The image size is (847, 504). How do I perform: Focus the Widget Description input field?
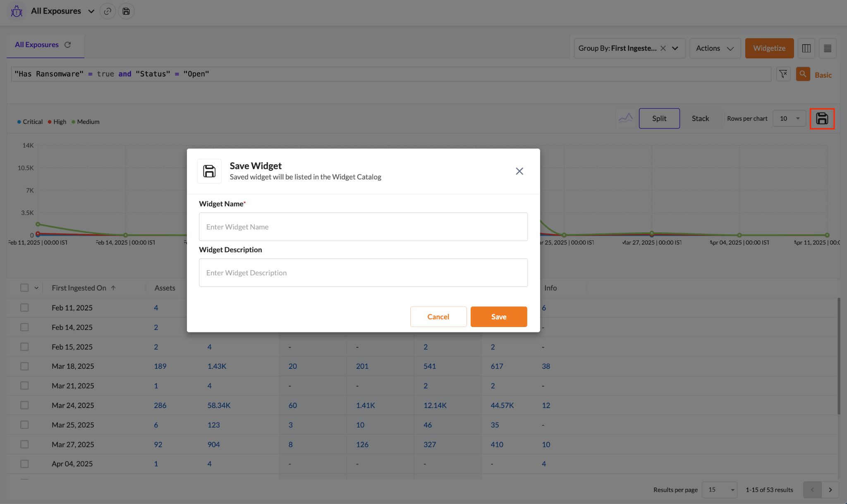point(363,272)
